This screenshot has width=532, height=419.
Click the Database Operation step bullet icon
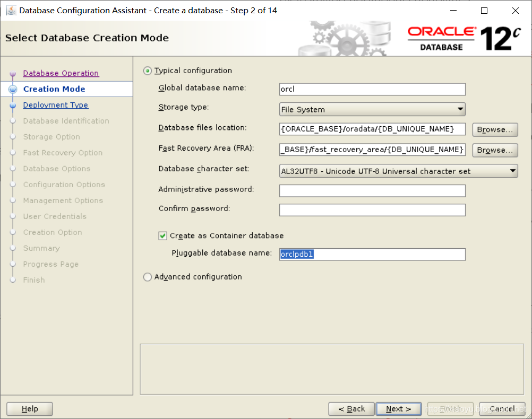13,74
